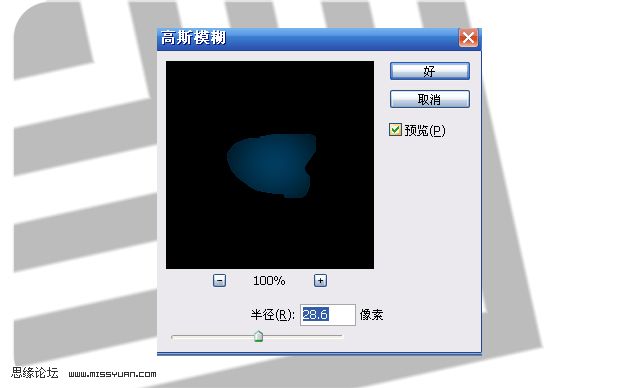Cancel with the 取消 button
This screenshot has width=624, height=388.
click(429, 99)
